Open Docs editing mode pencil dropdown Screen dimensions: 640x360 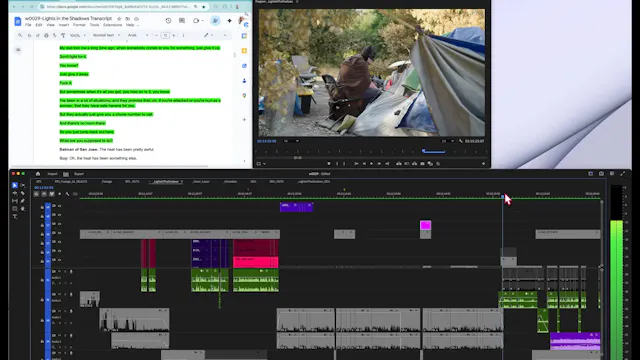(x=209, y=36)
